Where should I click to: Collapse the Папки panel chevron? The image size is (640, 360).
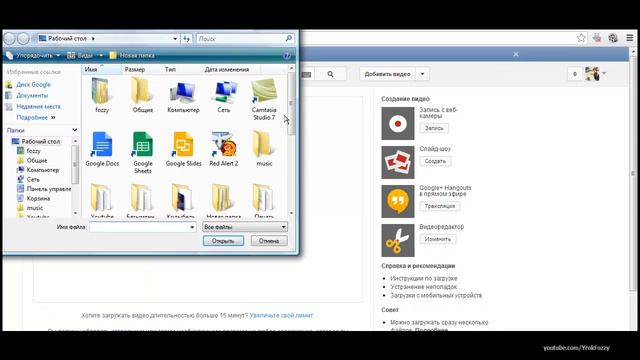coord(75,130)
